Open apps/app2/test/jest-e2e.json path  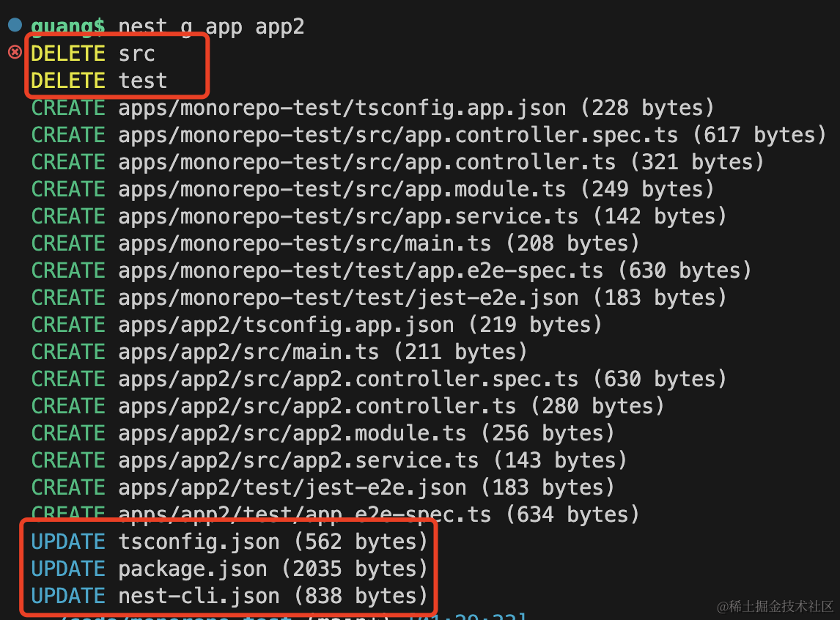[x=292, y=488]
